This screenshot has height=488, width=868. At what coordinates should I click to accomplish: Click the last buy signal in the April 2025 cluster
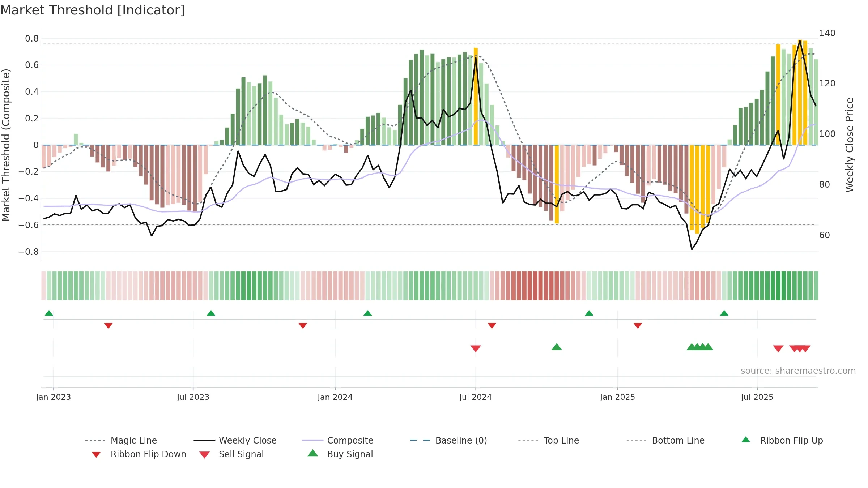click(708, 347)
